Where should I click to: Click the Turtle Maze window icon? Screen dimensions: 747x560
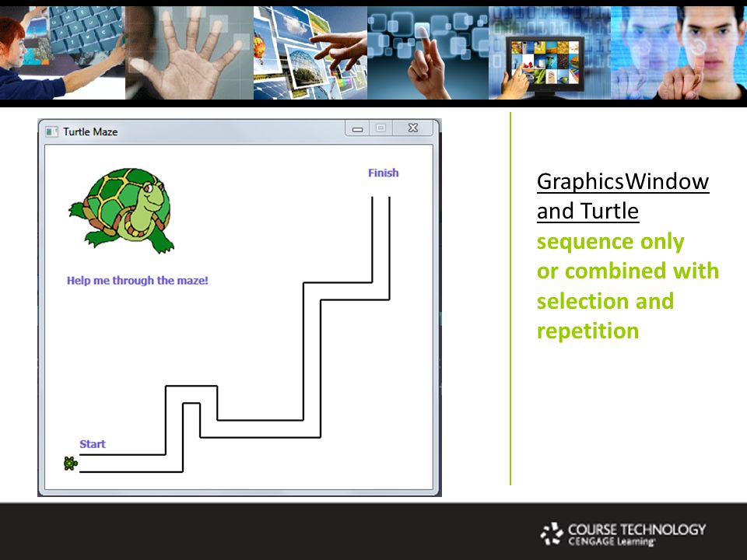(51, 131)
